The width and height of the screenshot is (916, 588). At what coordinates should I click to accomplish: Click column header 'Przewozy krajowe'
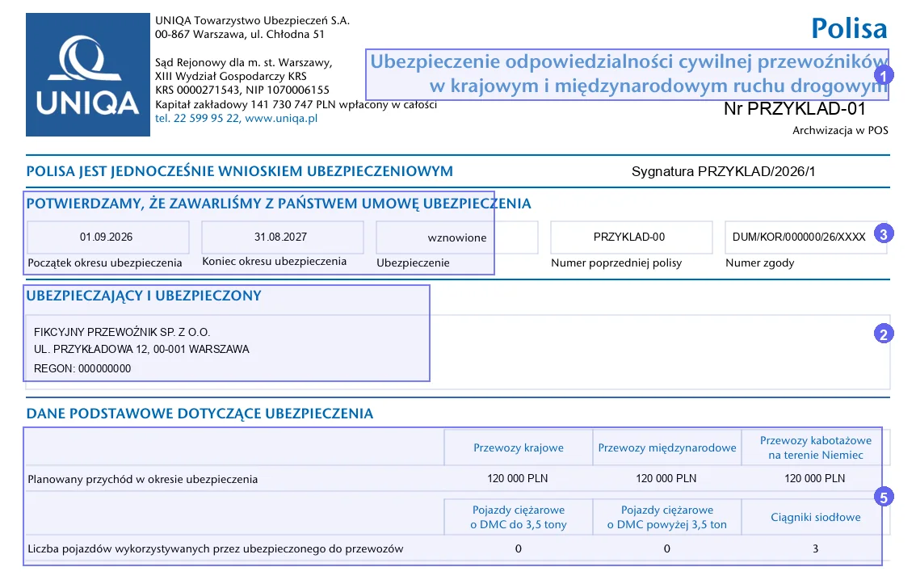click(x=519, y=447)
